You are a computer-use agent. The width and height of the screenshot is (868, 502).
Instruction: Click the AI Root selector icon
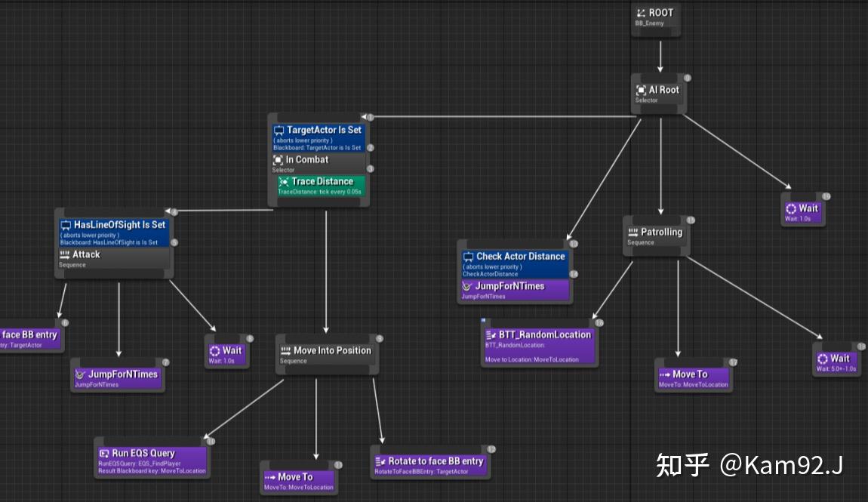click(641, 89)
